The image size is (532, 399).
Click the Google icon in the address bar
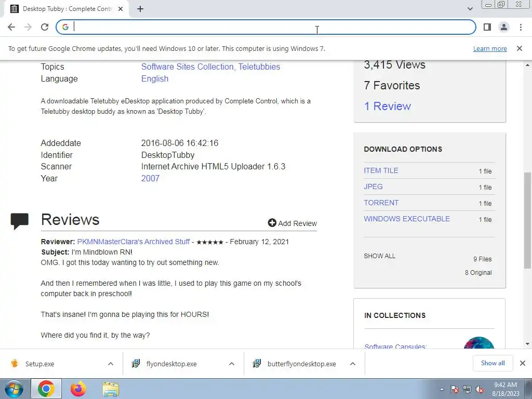click(x=65, y=27)
